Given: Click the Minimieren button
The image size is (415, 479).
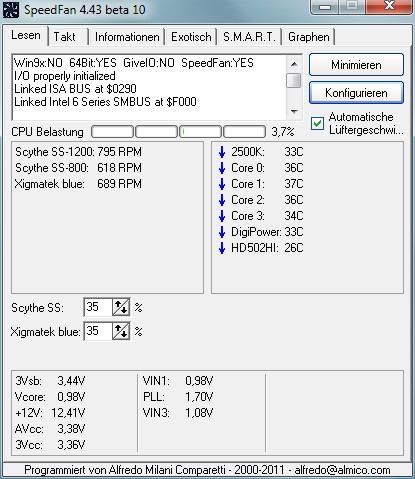Looking at the screenshot, I should coord(356,65).
